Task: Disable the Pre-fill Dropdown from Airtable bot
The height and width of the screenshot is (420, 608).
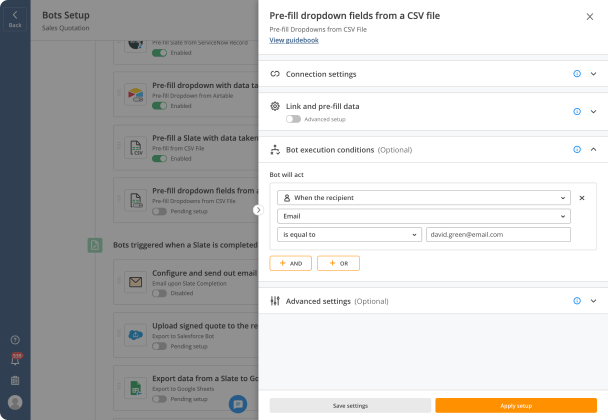Action: click(x=159, y=106)
